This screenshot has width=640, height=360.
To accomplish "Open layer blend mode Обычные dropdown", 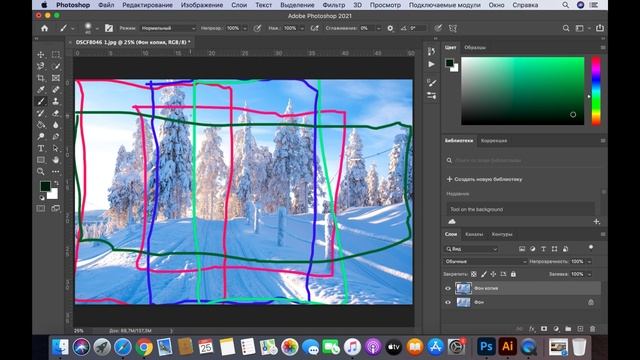I will (485, 261).
